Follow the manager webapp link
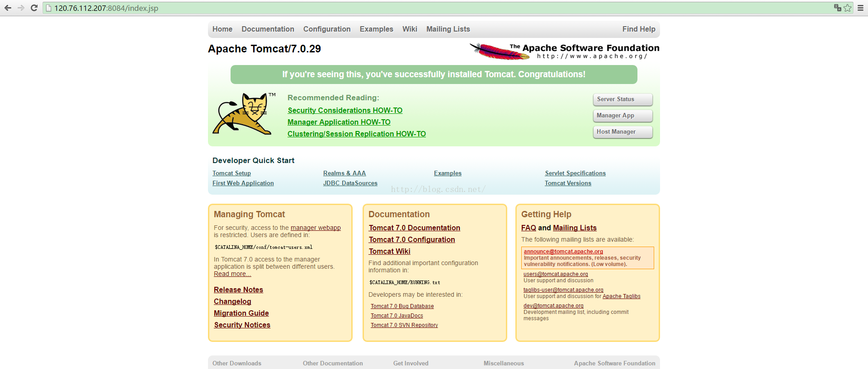Image resolution: width=868 pixels, height=369 pixels. [x=316, y=228]
